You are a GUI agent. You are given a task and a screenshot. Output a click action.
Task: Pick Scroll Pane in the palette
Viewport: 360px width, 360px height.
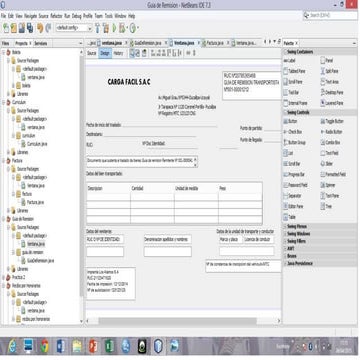(293, 82)
